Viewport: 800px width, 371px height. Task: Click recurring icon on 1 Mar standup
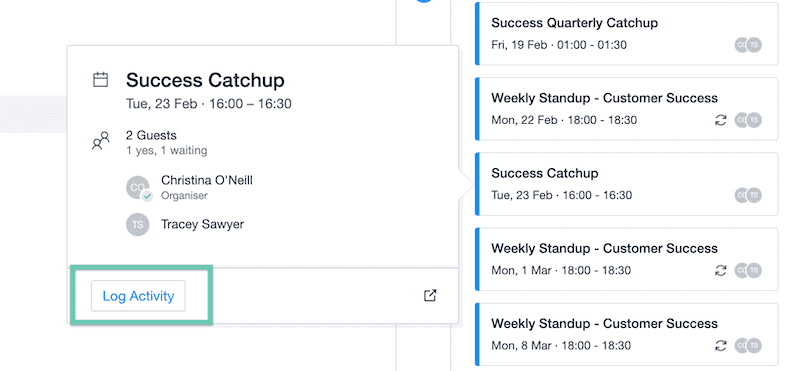click(720, 270)
